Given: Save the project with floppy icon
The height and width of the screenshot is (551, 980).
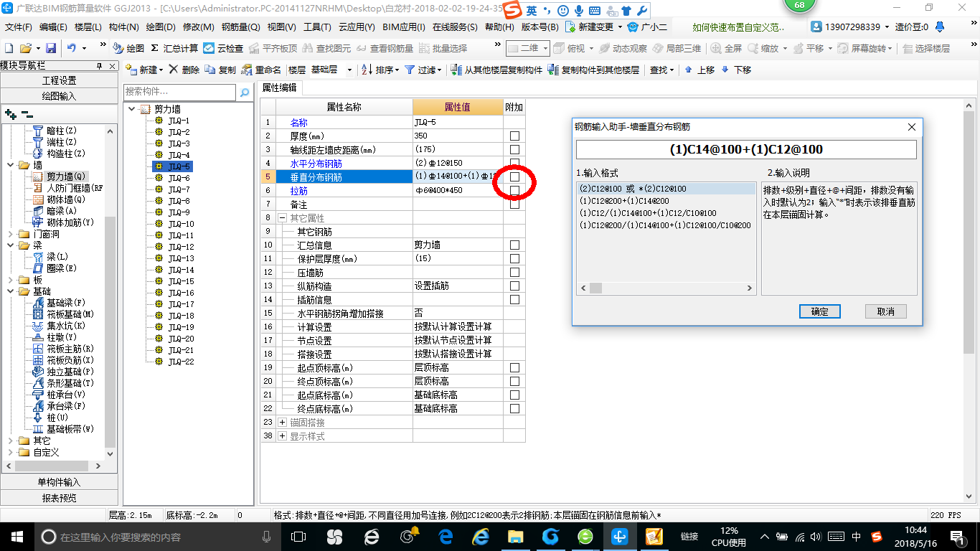Looking at the screenshot, I should pos(51,48).
